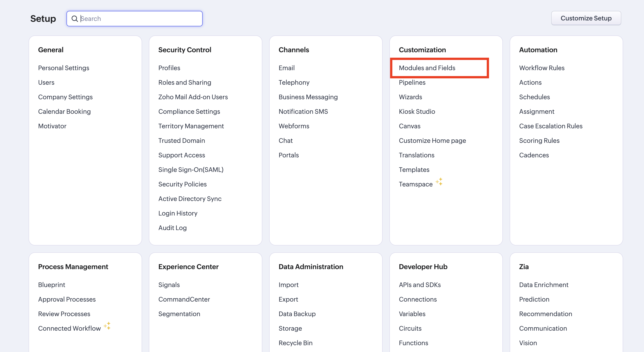Click the Connected Workflow sparkle icon

(x=107, y=326)
